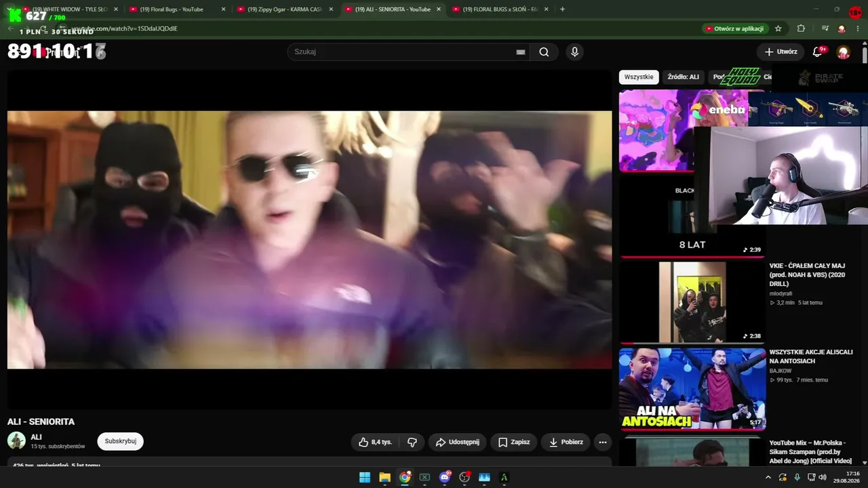Viewport: 868px width, 488px height.
Task: Open the BAJKOW channel link
Action: [x=781, y=371]
